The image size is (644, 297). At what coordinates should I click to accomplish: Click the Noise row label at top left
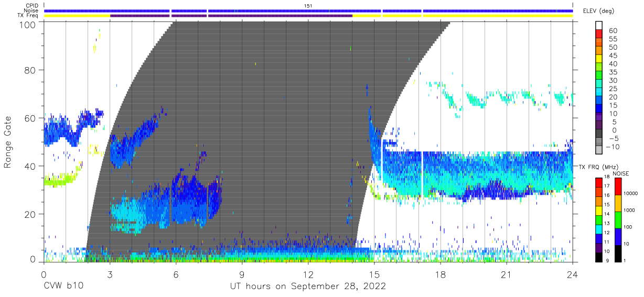pyautogui.click(x=32, y=10)
